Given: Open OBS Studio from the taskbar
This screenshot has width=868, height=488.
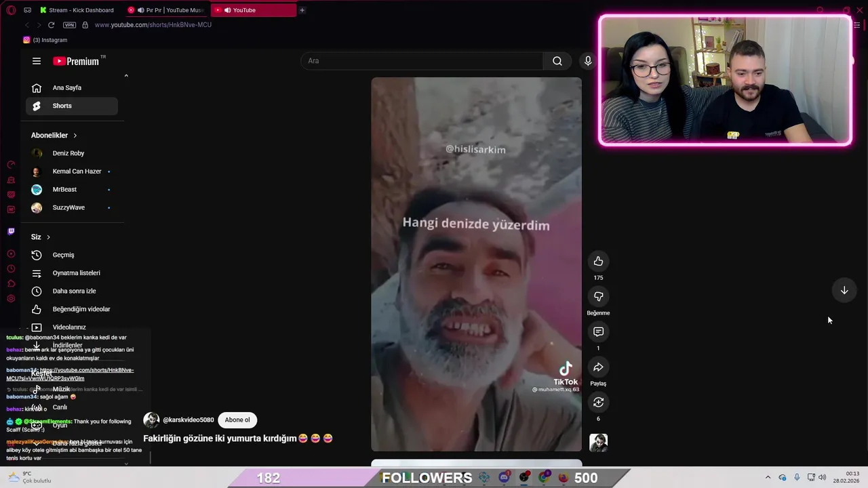Looking at the screenshot, I should coord(524,477).
